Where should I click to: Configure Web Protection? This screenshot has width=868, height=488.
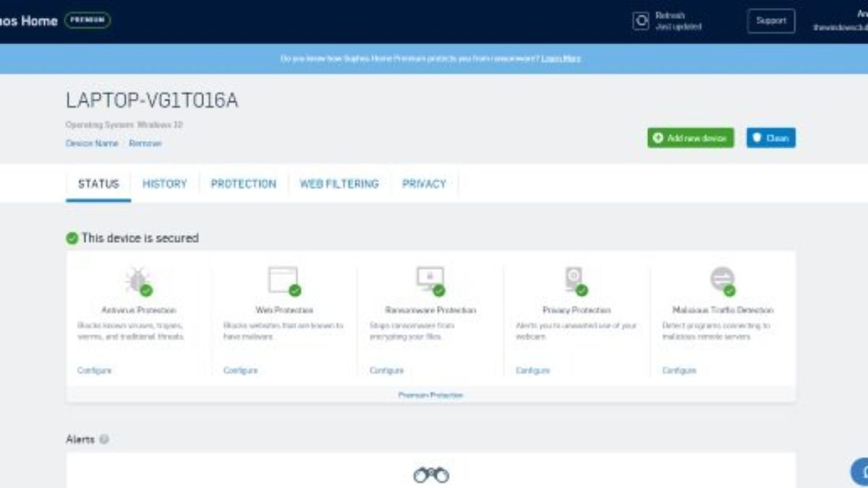pyautogui.click(x=241, y=370)
